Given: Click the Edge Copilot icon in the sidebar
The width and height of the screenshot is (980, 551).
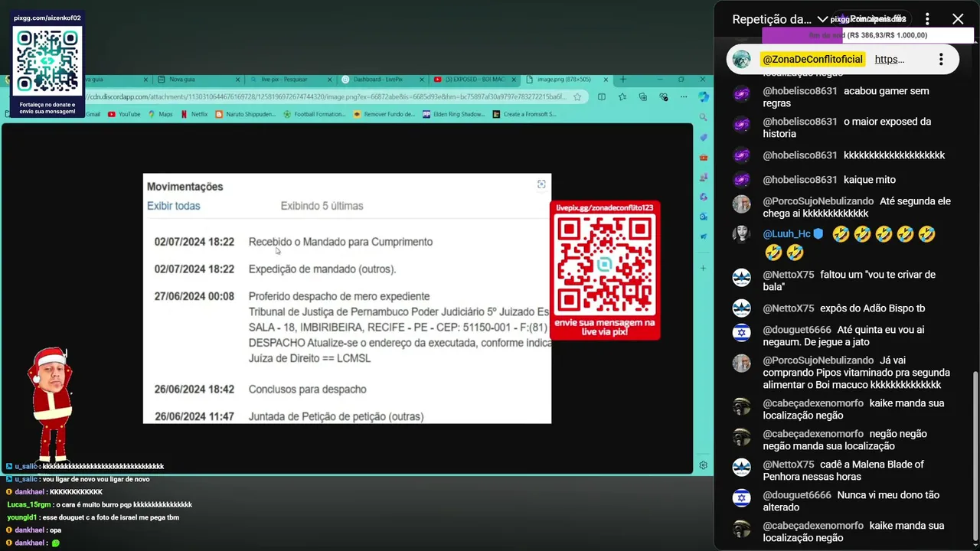Looking at the screenshot, I should click(x=704, y=96).
